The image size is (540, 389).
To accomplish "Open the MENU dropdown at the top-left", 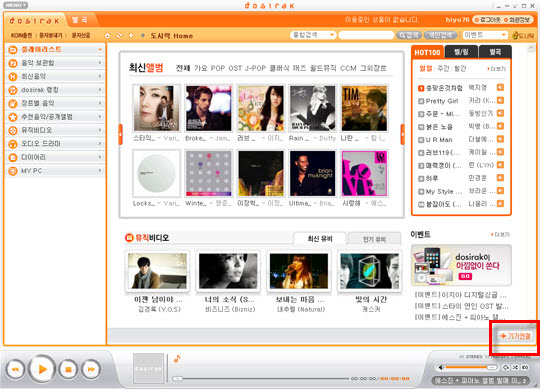I will 15,5.
